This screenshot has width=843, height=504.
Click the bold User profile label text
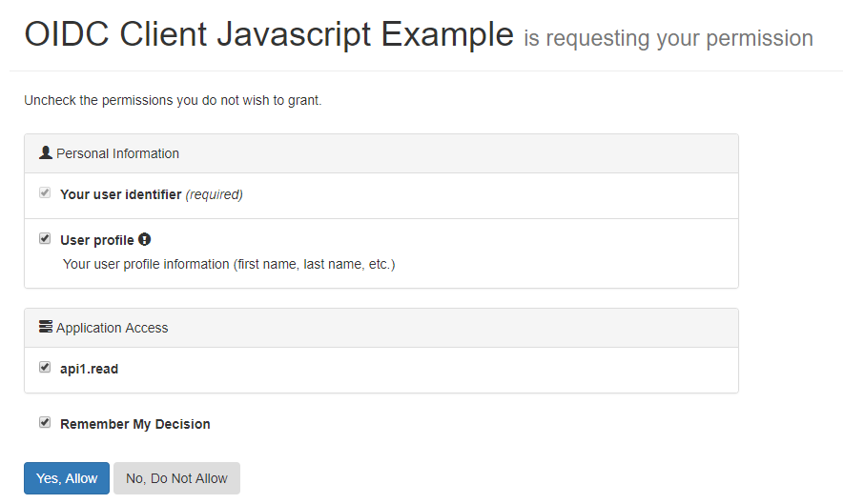tap(96, 240)
